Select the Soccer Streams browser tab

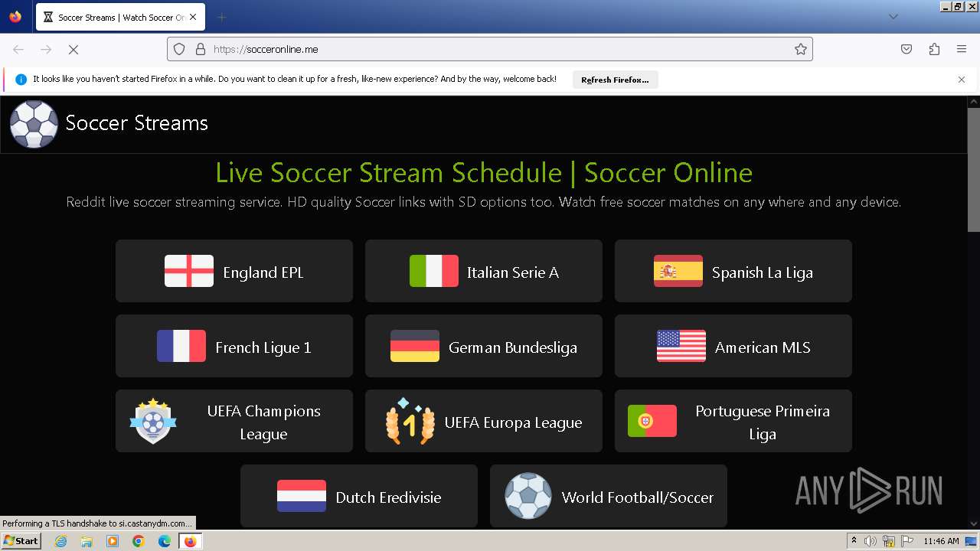pyautogui.click(x=120, y=17)
